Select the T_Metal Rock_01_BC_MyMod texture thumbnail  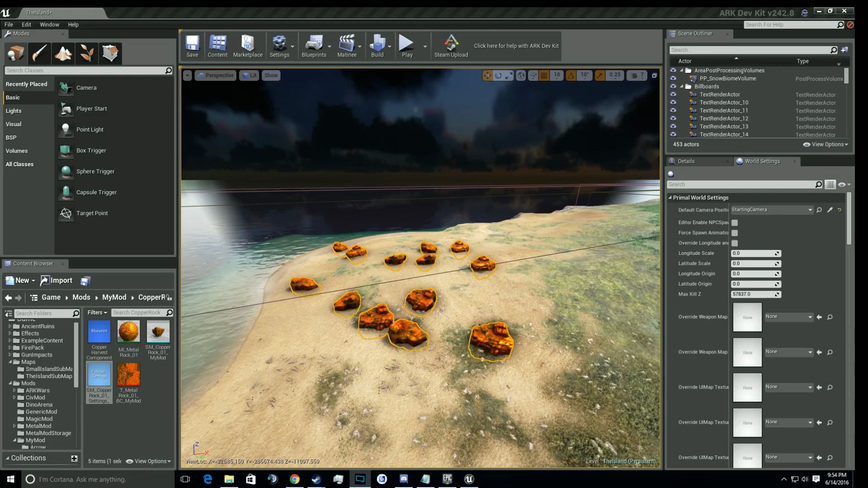(128, 375)
